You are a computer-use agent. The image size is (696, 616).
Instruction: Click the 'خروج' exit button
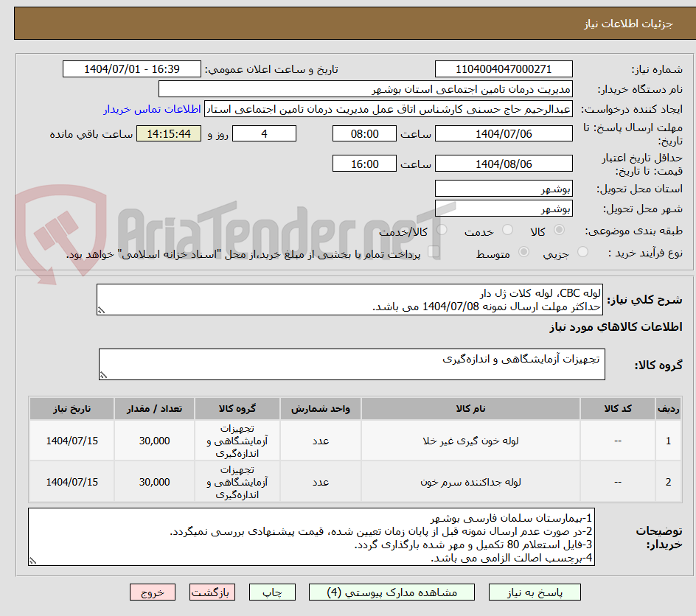[x=152, y=592]
